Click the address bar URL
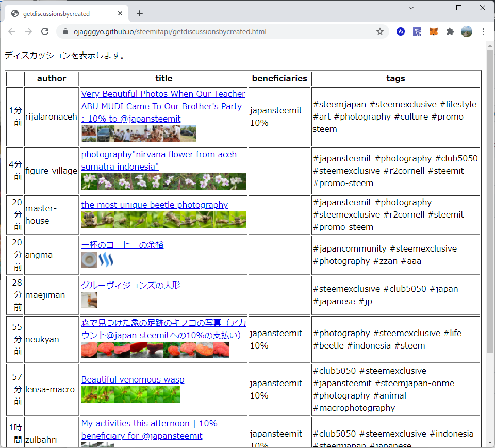495x448 pixels. [170, 31]
